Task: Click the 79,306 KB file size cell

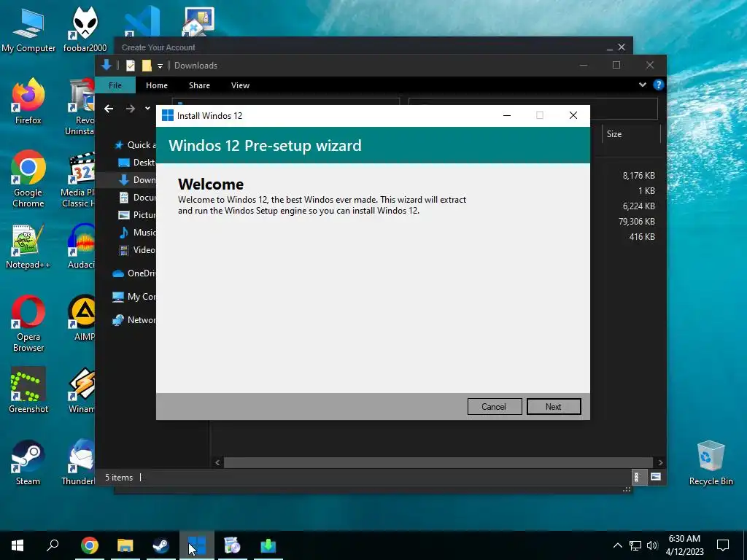Action: [x=636, y=222]
